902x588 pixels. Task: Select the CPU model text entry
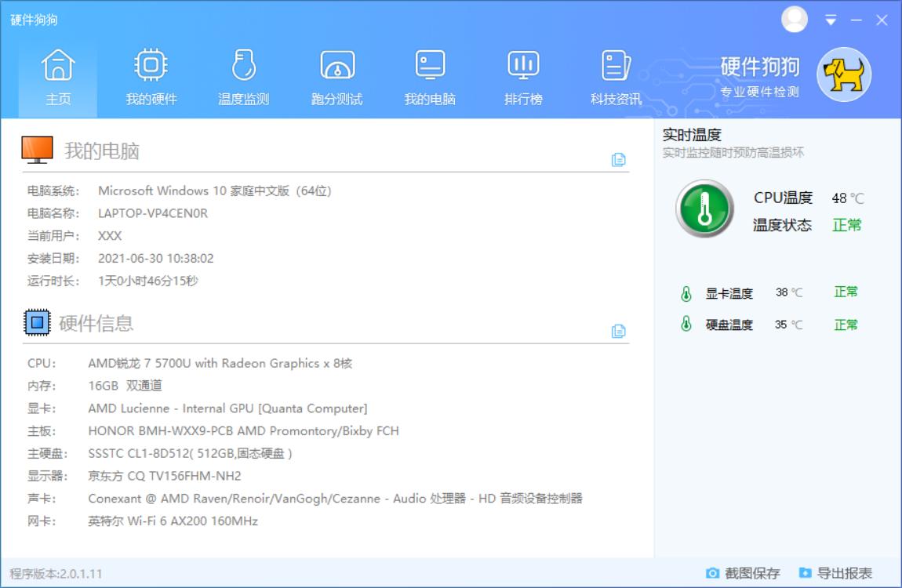coord(220,363)
